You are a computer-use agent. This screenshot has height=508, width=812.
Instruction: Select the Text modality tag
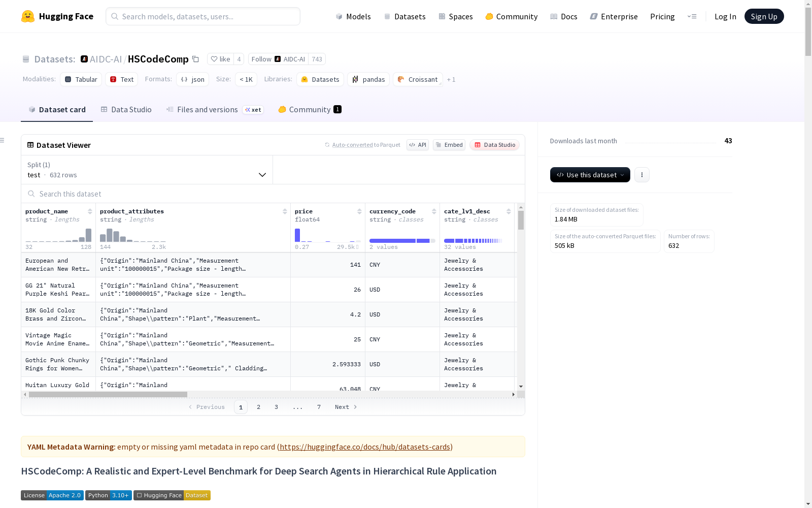coord(122,79)
